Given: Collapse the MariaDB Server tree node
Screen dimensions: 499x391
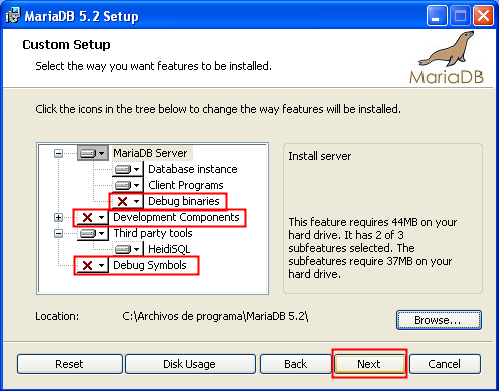Looking at the screenshot, I should tap(58, 153).
